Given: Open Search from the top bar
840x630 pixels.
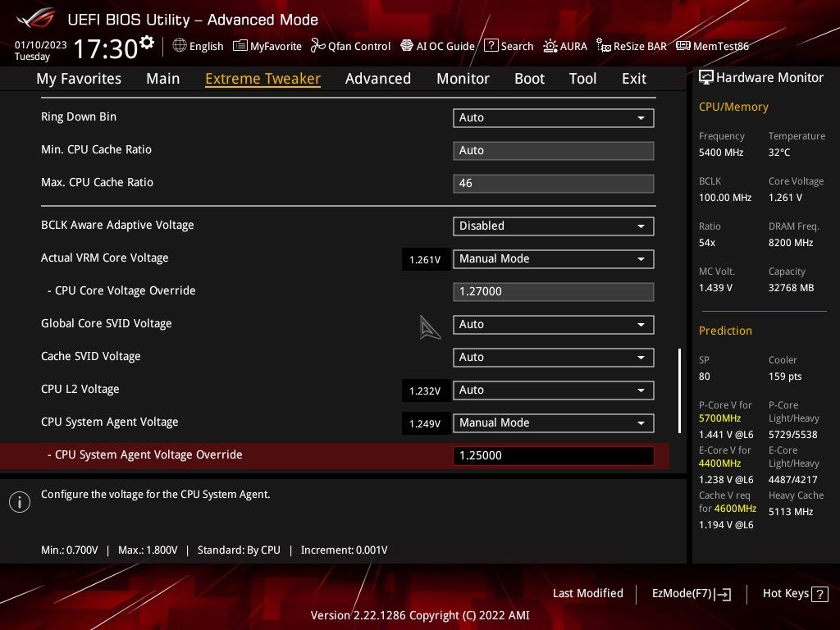Looking at the screenshot, I should pos(509,46).
